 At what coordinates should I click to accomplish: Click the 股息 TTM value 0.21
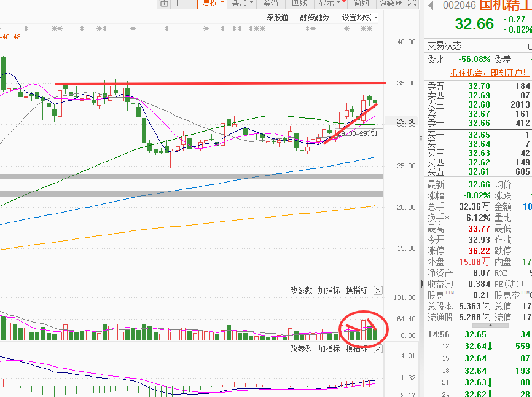click(x=482, y=295)
